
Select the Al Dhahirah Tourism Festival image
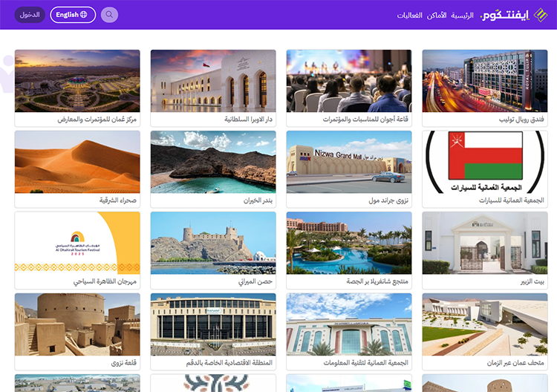click(77, 243)
